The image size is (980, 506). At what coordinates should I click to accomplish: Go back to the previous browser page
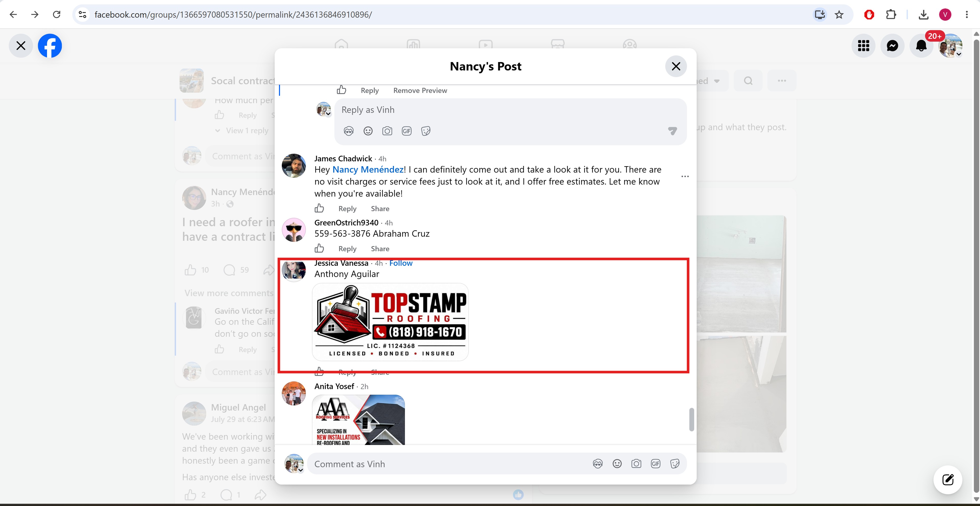click(13, 15)
